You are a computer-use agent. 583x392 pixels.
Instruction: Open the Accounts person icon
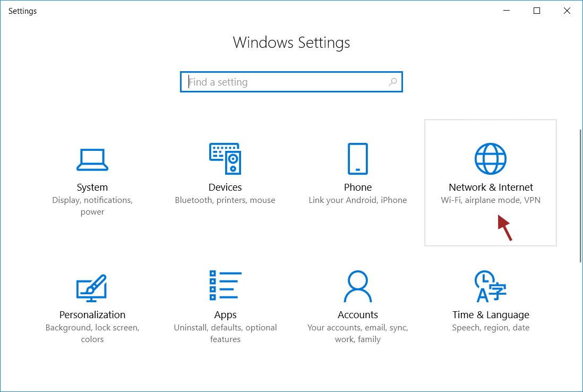358,286
